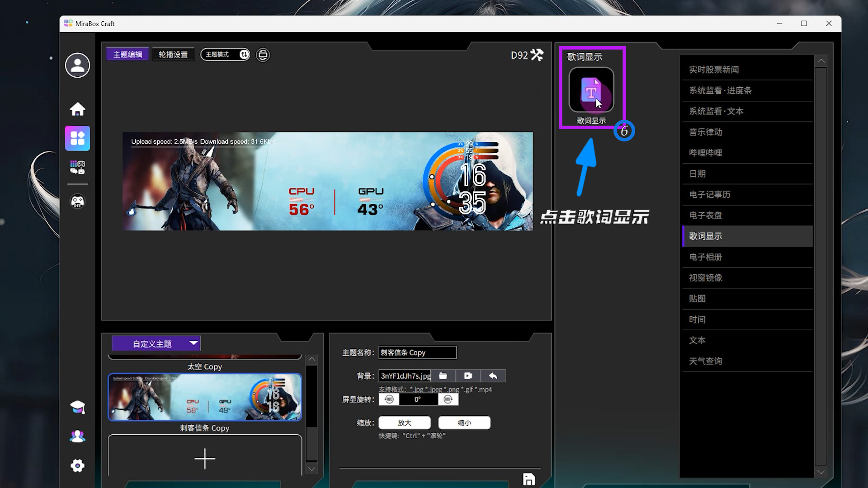Select 歌词显示 in widget list
868x488 pixels.
pyautogui.click(x=747, y=236)
